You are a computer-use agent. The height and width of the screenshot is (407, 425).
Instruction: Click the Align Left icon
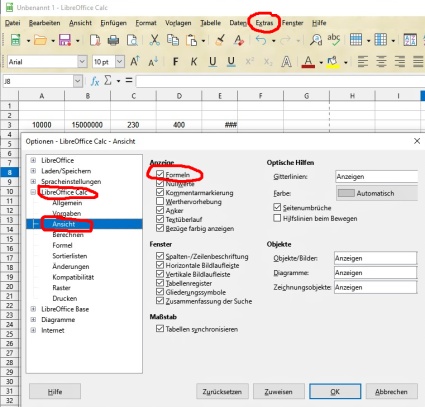[x=363, y=62]
